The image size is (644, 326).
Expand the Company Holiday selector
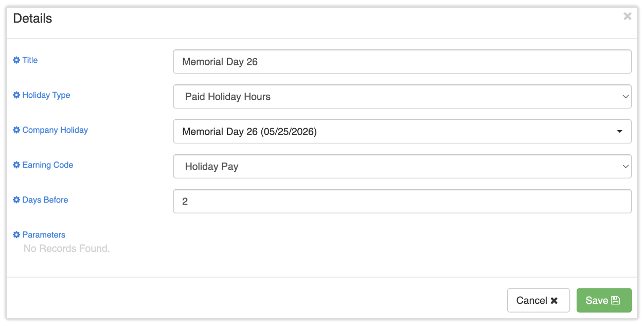tap(402, 132)
